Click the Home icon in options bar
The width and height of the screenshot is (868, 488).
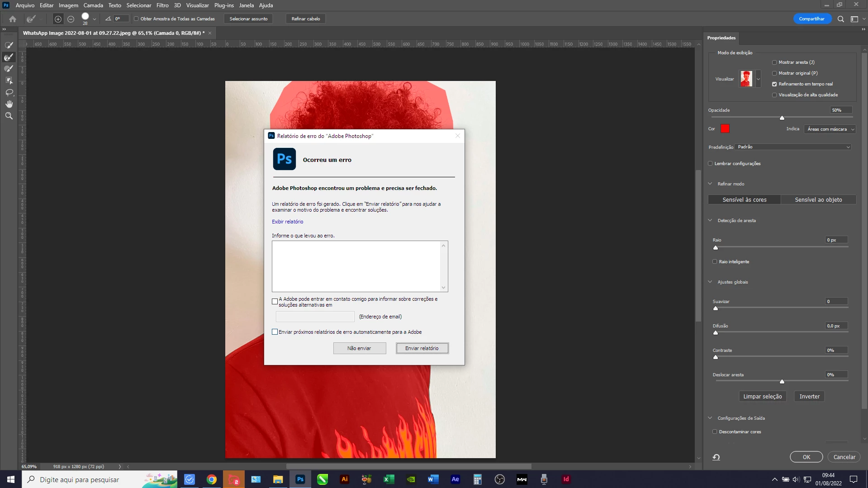pyautogui.click(x=13, y=19)
